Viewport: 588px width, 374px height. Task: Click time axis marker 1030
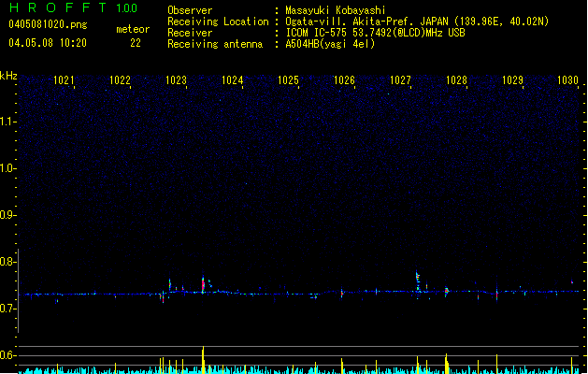click(x=567, y=80)
